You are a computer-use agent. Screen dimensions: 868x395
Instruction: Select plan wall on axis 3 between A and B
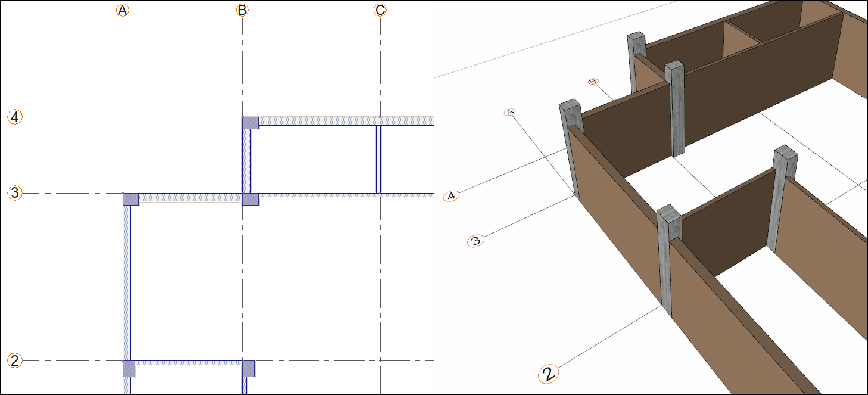point(191,197)
